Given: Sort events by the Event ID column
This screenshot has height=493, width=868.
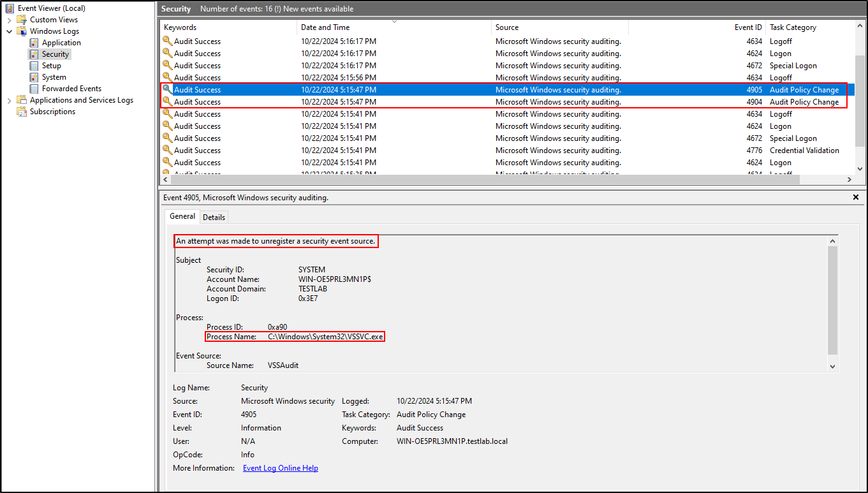Looking at the screenshot, I should (x=747, y=27).
